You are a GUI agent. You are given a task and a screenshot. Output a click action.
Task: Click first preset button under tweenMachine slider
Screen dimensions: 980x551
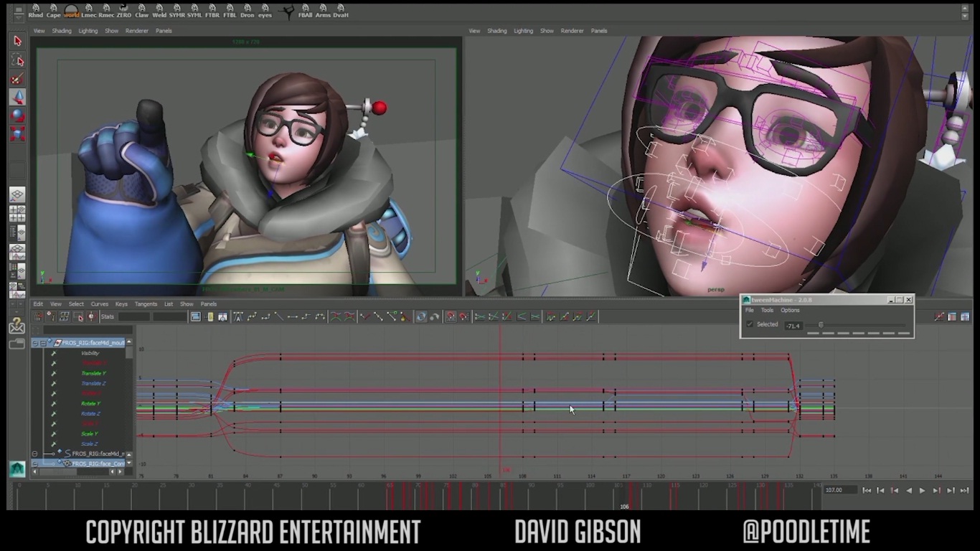[813, 333]
